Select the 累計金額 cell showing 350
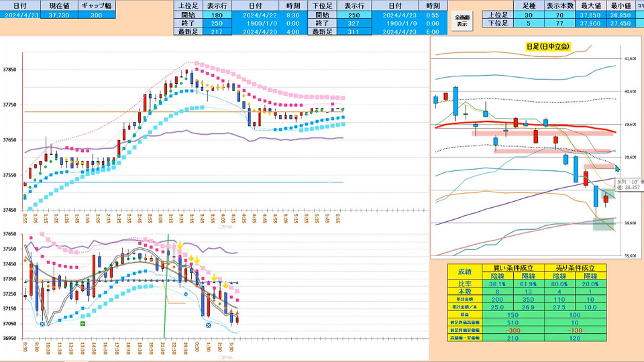The height and width of the screenshot is (362, 644). click(529, 299)
